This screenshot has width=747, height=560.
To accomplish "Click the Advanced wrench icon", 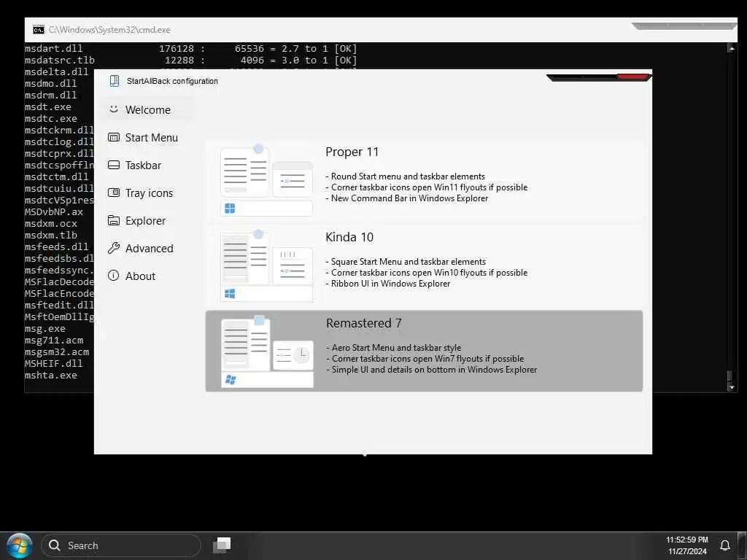I will [113, 248].
